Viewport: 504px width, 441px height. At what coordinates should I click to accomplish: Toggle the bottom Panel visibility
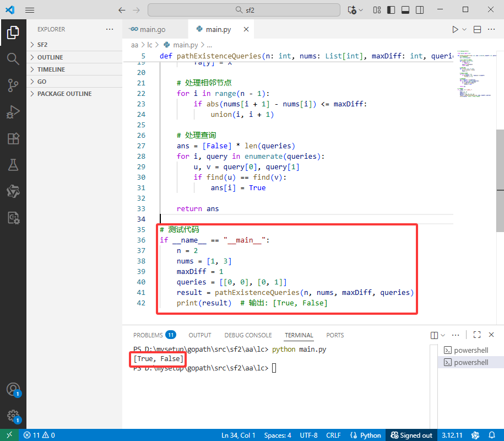click(405, 10)
